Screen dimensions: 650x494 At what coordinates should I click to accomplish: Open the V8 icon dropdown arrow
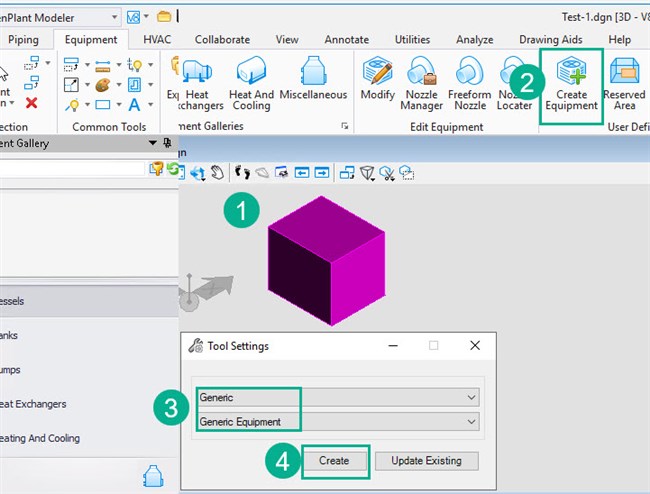[x=146, y=17]
